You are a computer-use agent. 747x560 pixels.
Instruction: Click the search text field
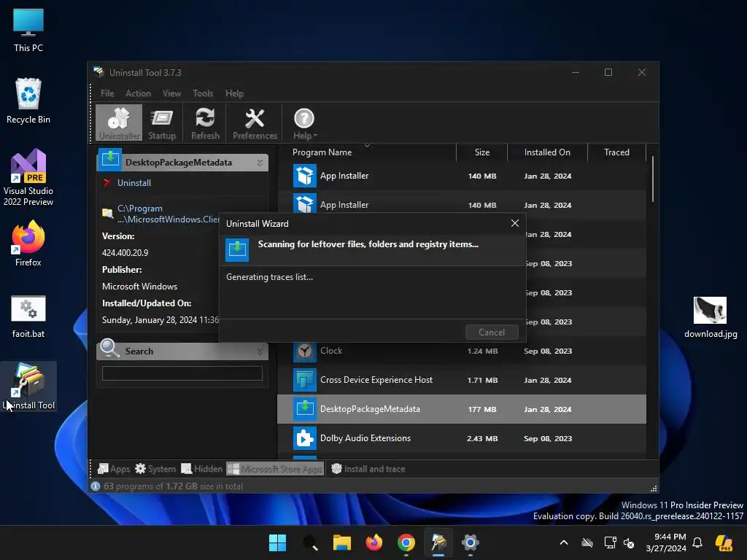pyautogui.click(x=182, y=373)
